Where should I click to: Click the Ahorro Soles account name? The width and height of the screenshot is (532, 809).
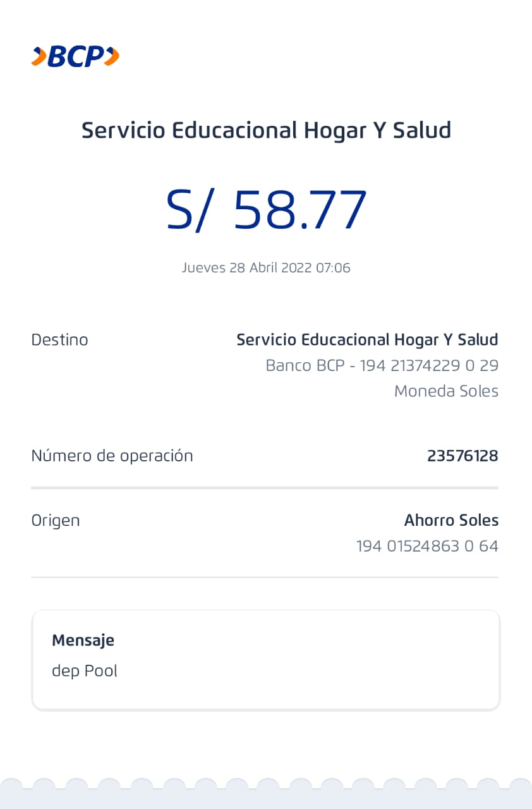(451, 521)
